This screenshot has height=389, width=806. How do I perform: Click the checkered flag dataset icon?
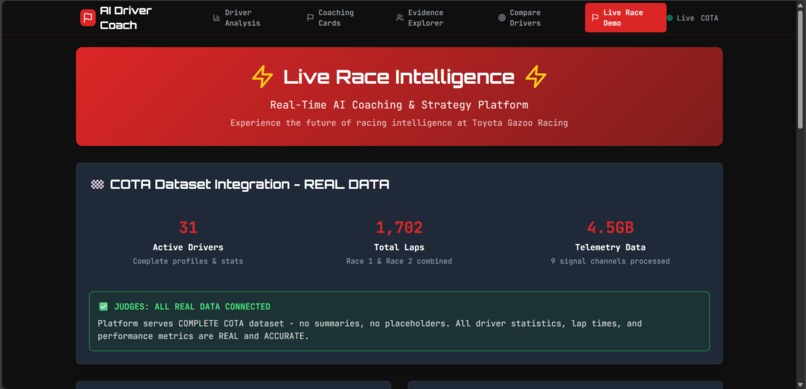(97, 184)
